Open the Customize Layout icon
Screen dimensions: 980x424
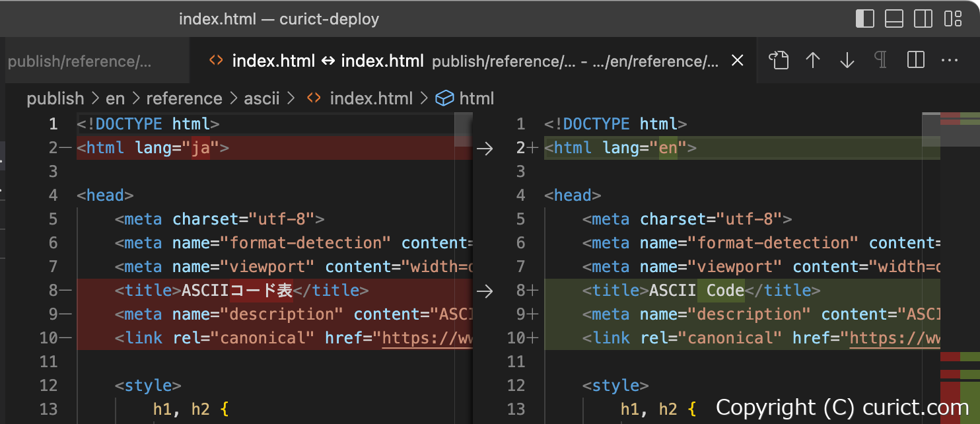[x=953, y=18]
